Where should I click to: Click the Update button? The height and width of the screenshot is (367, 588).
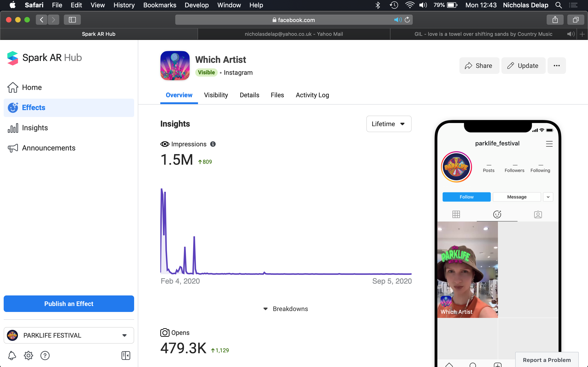tap(523, 66)
